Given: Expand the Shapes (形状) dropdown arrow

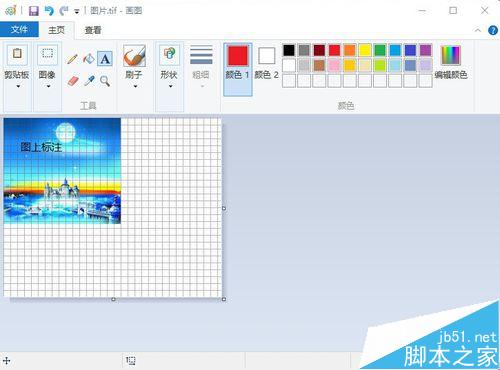Looking at the screenshot, I should (170, 86).
